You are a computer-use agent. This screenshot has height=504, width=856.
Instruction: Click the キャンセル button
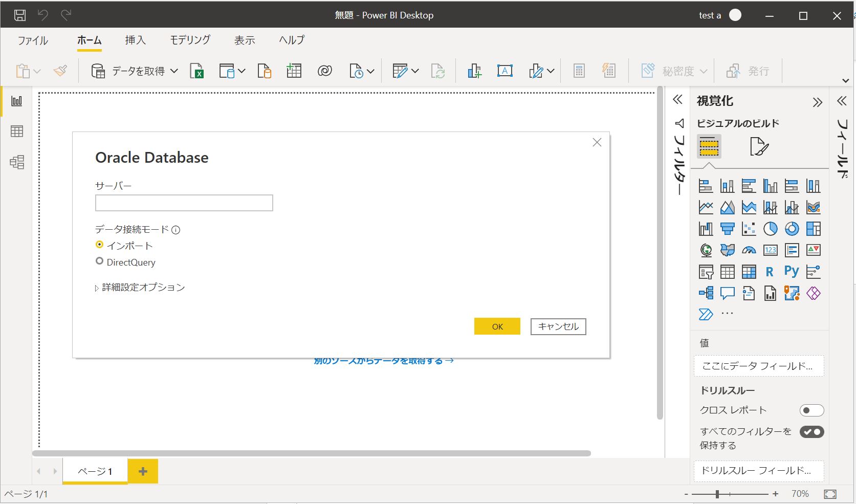coord(558,326)
